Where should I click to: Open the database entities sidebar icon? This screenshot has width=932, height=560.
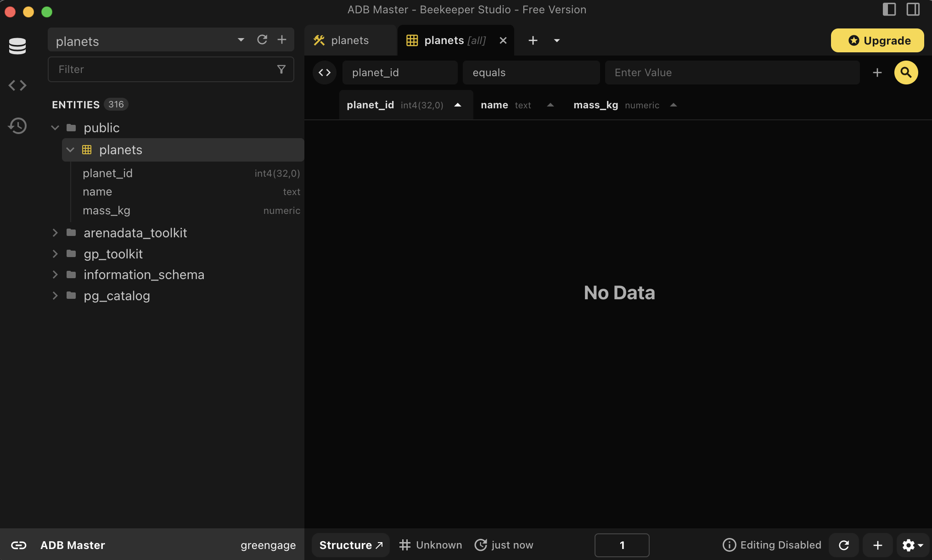tap(17, 46)
